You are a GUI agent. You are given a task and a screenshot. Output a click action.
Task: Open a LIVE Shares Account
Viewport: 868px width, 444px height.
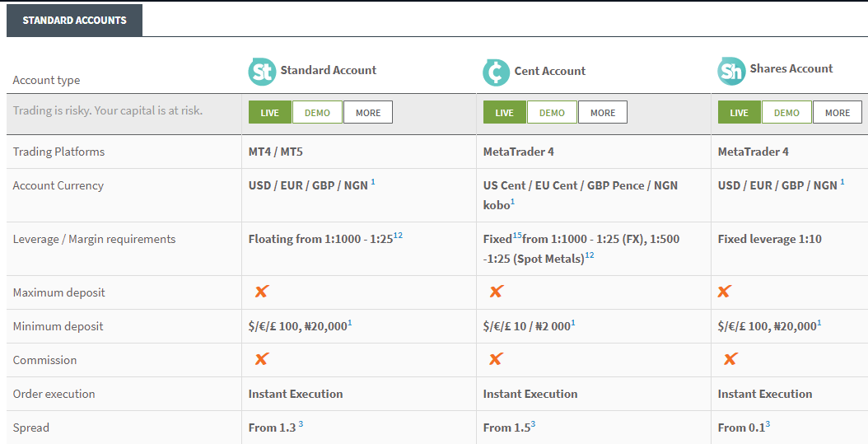739,113
